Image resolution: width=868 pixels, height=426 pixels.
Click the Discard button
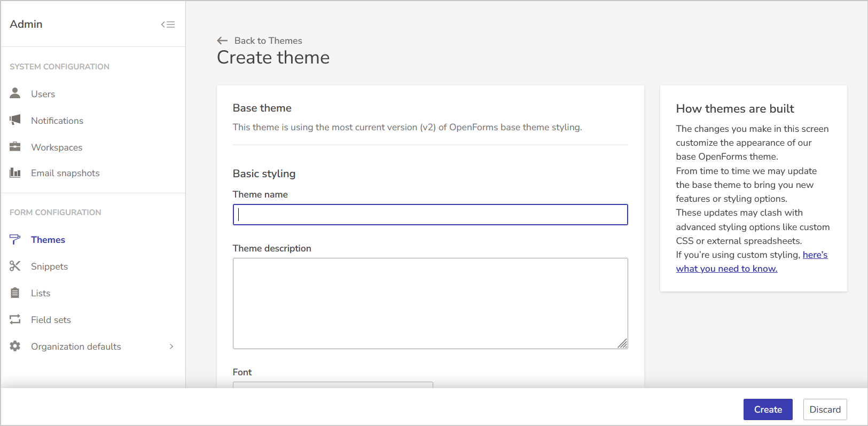pos(825,409)
